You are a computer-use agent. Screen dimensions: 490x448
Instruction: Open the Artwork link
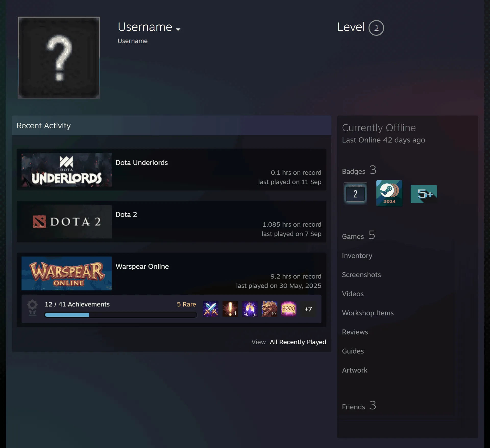(x=355, y=370)
